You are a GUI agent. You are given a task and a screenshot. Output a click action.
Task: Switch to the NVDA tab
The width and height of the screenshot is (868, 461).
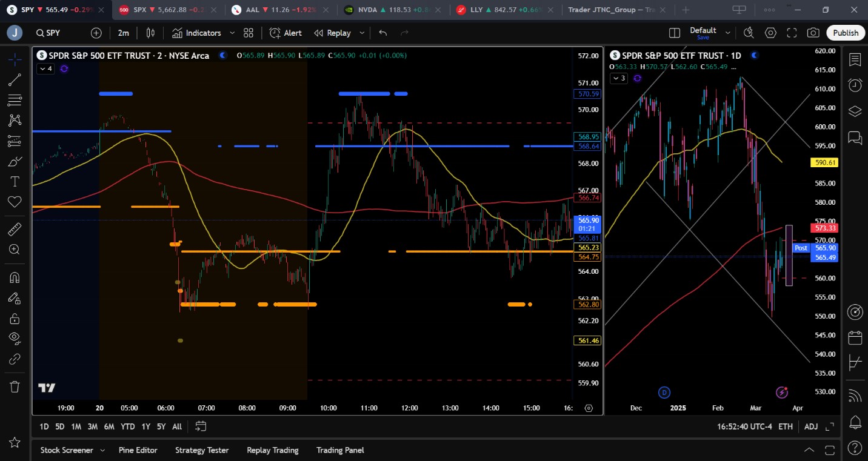click(393, 10)
